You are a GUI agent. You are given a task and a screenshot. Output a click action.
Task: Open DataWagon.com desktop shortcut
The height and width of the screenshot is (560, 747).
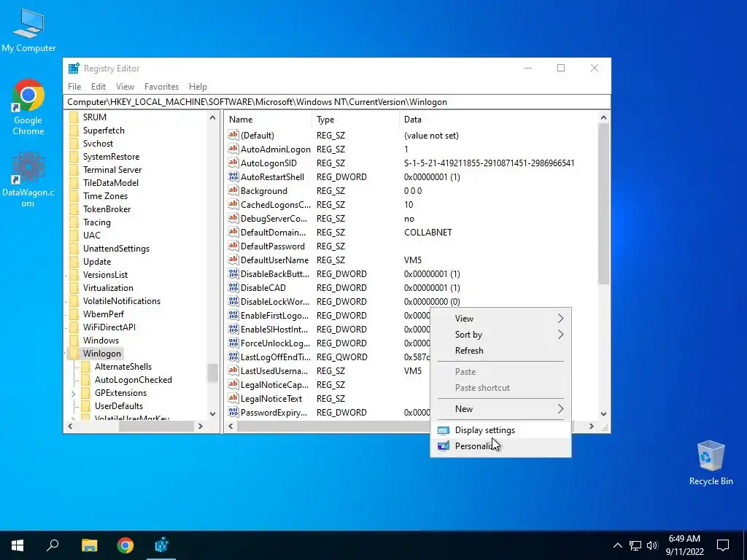28,179
